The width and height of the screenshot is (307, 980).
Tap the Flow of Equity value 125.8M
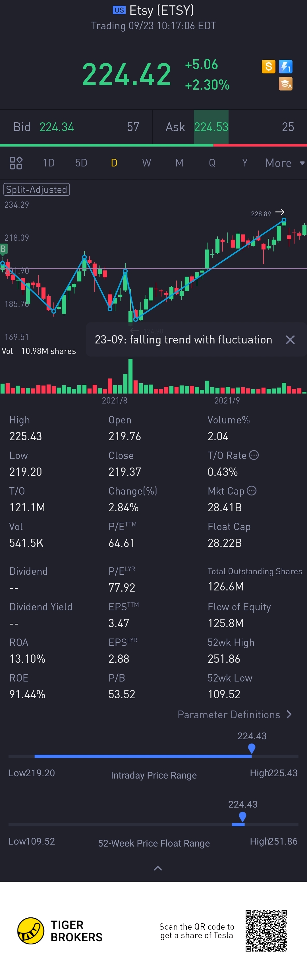[226, 623]
